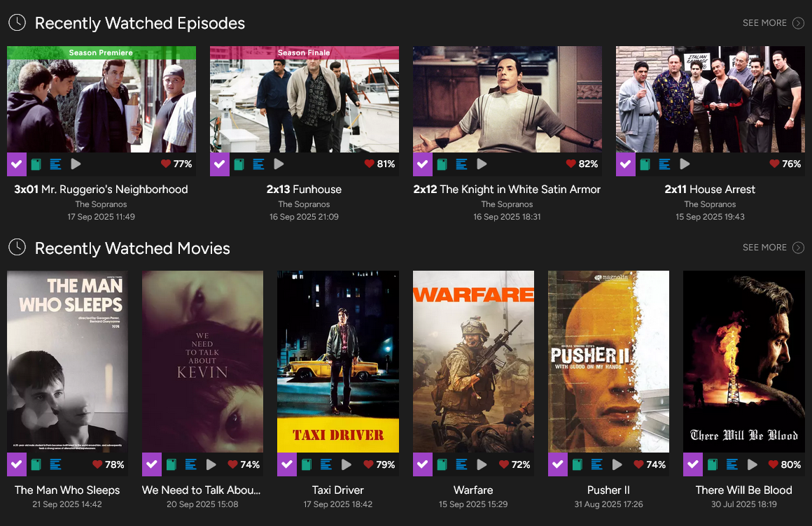Toggle watched checkmark for 2x11 House Arrest

click(x=626, y=164)
